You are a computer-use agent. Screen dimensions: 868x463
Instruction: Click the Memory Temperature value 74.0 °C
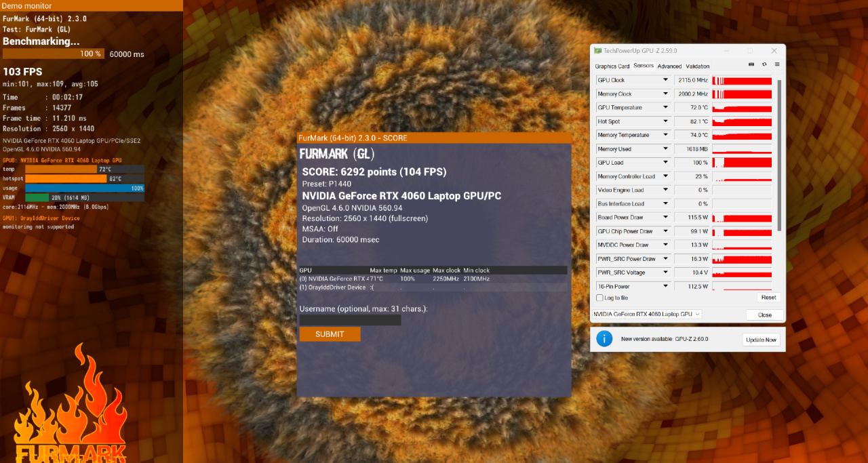click(692, 135)
